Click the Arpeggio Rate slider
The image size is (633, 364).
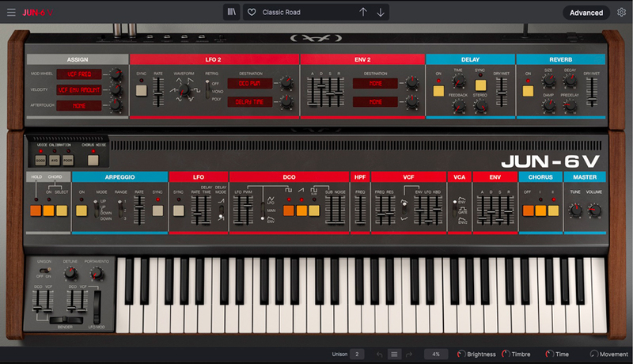pos(139,210)
